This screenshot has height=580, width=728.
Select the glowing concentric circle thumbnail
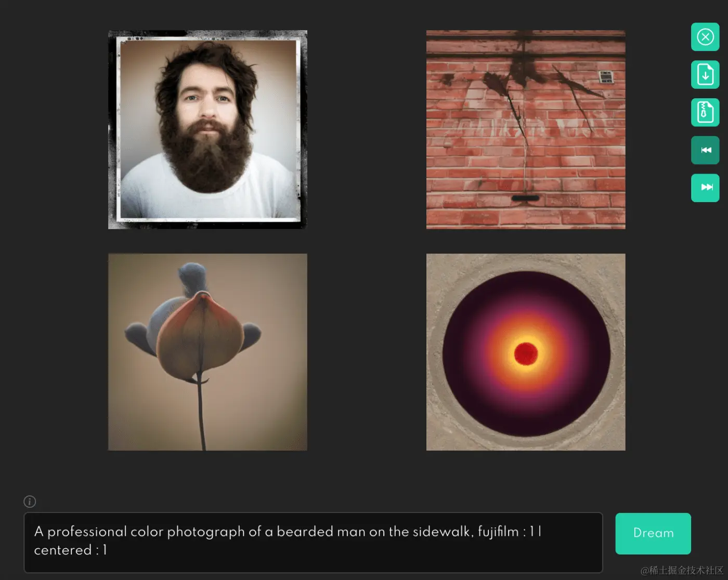(x=526, y=352)
